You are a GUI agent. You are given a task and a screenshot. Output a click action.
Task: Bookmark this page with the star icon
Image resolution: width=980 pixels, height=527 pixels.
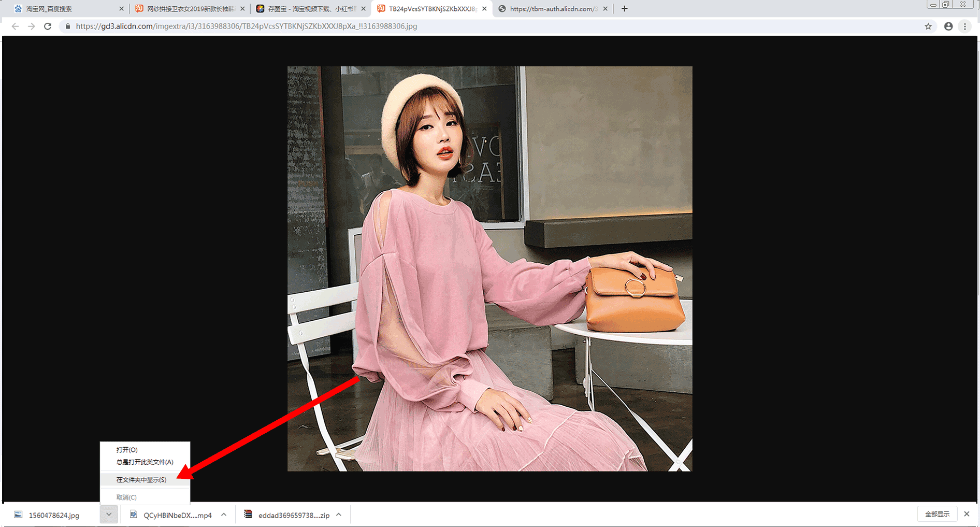(928, 26)
